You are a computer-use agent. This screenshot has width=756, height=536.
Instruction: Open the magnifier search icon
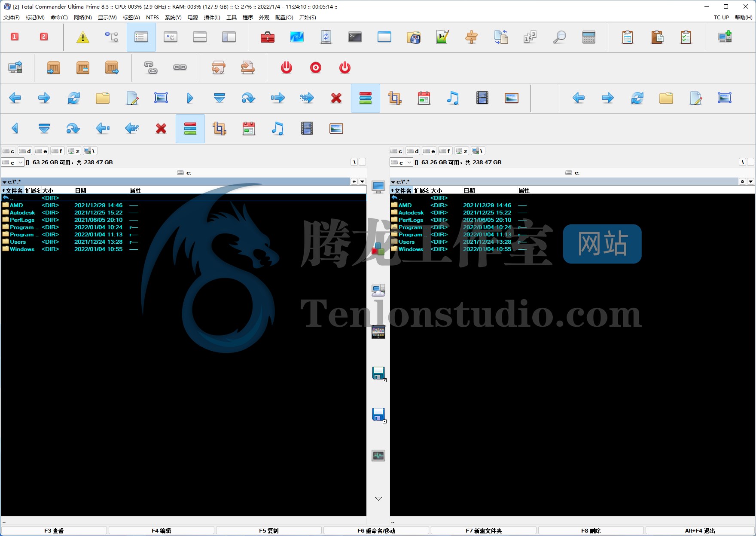coord(559,37)
